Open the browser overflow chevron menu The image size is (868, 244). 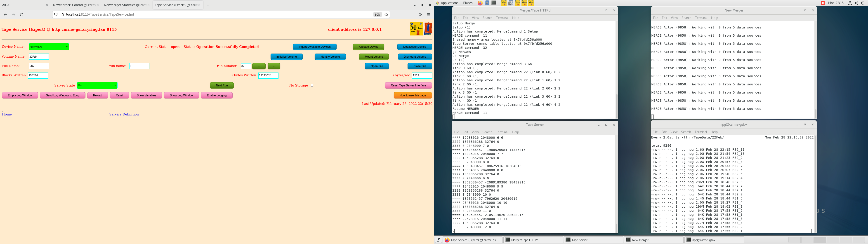[x=420, y=14]
